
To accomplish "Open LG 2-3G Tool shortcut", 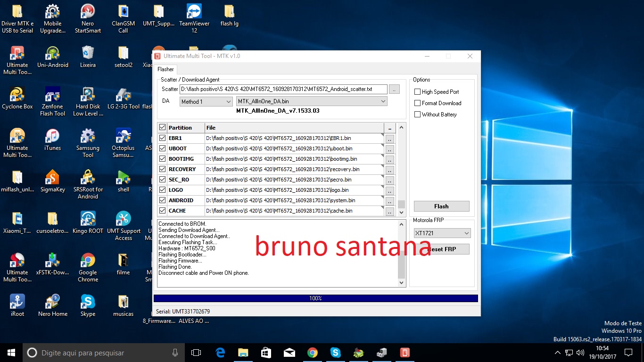I will pos(123,99).
